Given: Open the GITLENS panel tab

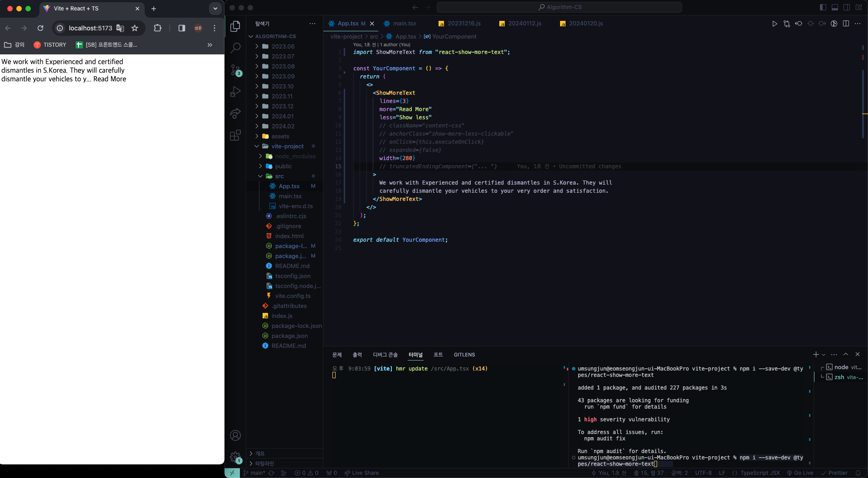Looking at the screenshot, I should point(464,355).
